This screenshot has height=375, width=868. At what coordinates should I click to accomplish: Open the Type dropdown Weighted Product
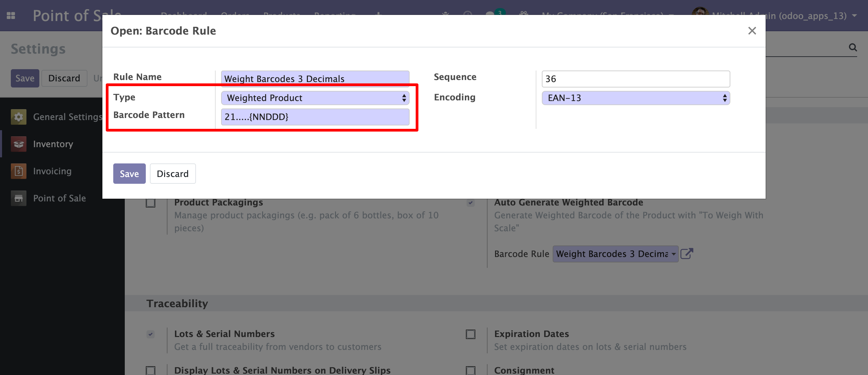coord(315,98)
